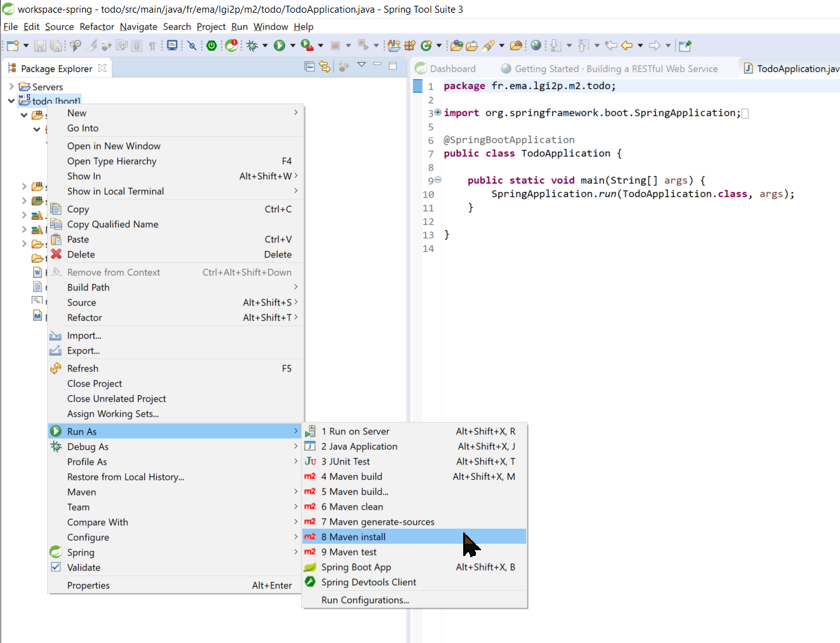Click Minimize Package Explorer view icon
The height and width of the screenshot is (643, 840).
(x=377, y=65)
